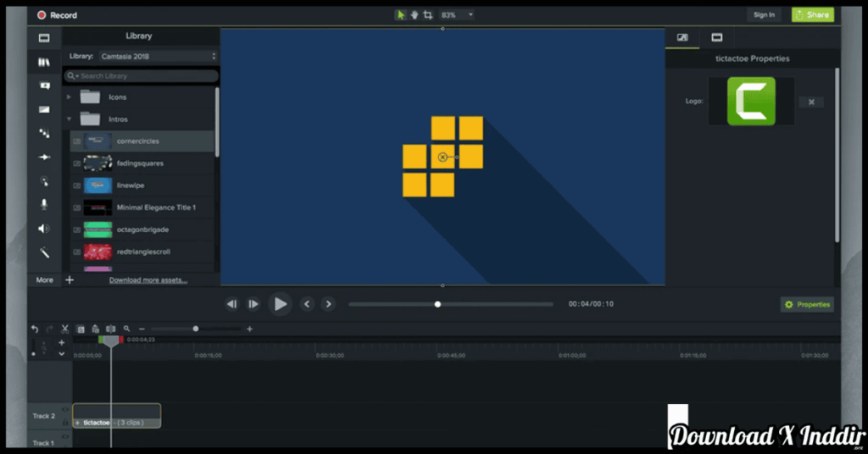Go to previous marker with left chevron
Image resolution: width=868 pixels, height=454 pixels.
click(307, 304)
